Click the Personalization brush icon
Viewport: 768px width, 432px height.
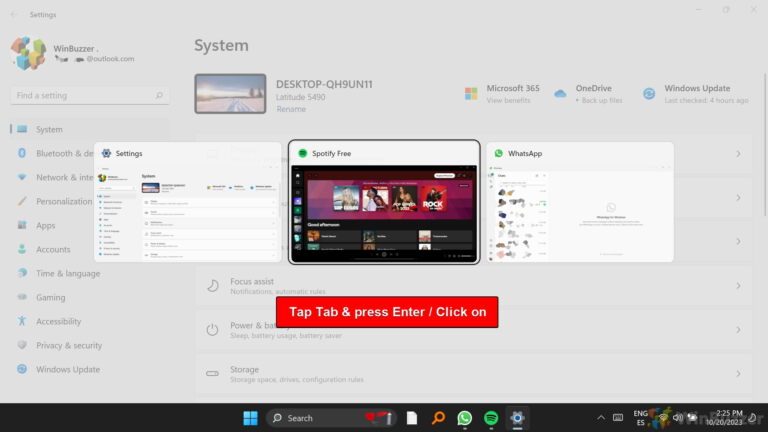click(22, 201)
